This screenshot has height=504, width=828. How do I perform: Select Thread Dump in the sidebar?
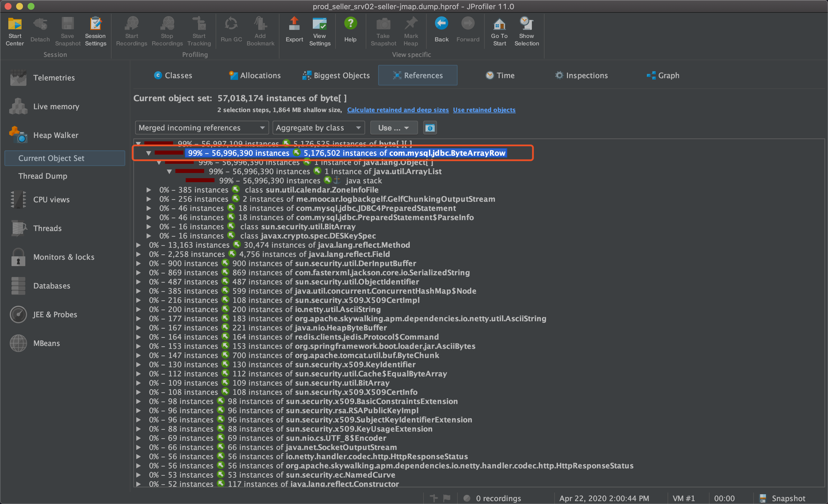point(43,176)
